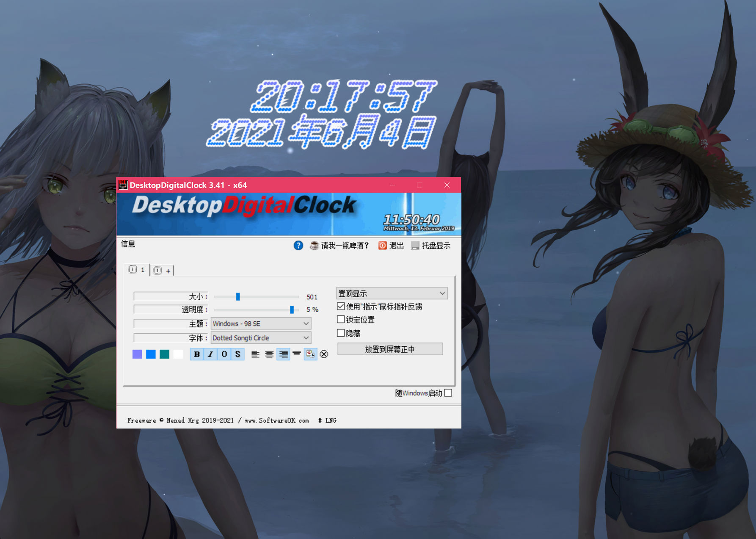Click the date and clock display icon

(310, 354)
